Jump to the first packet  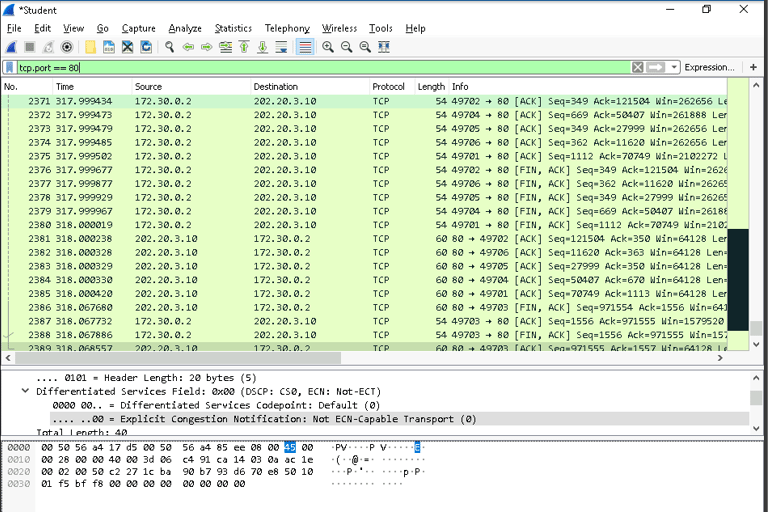[244, 47]
